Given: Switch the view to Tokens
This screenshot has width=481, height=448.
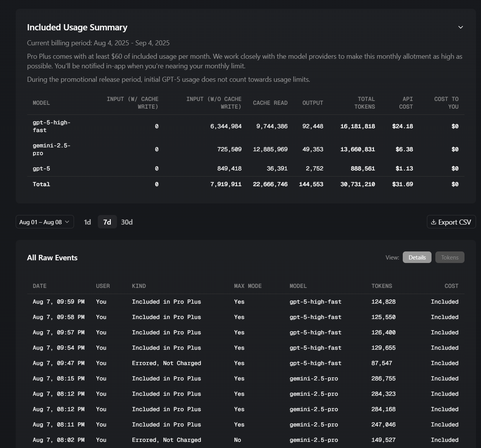Looking at the screenshot, I should 450,257.
